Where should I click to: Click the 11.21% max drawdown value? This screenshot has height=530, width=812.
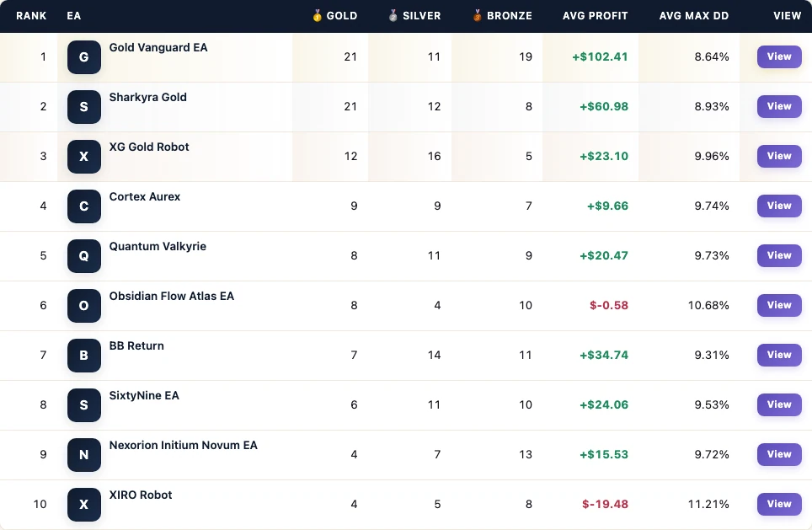(x=708, y=505)
